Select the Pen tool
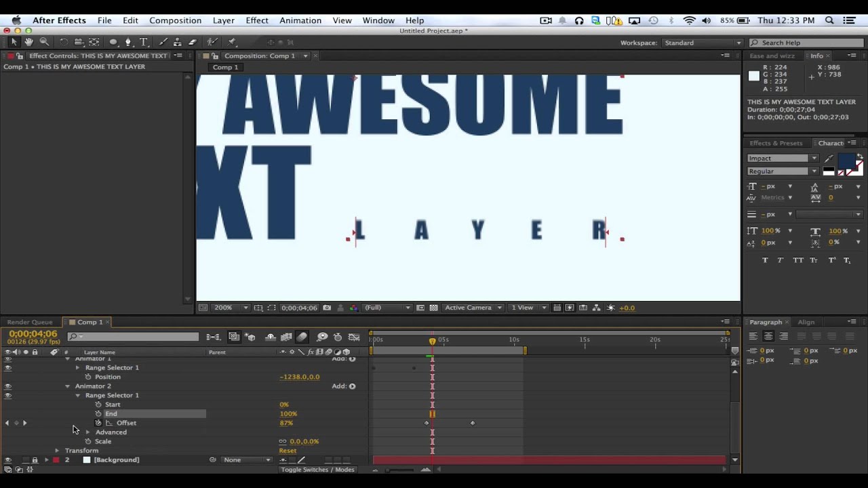The image size is (868, 488). [128, 42]
